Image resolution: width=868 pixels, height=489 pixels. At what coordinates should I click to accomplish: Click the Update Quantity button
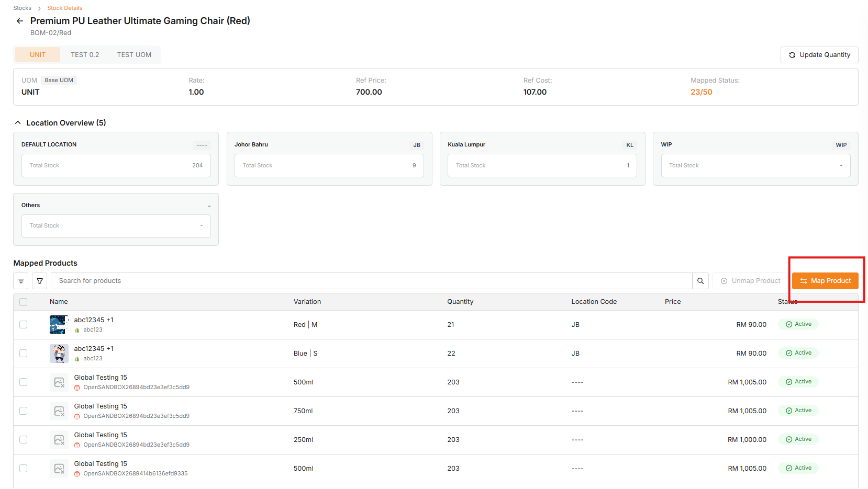(x=819, y=55)
